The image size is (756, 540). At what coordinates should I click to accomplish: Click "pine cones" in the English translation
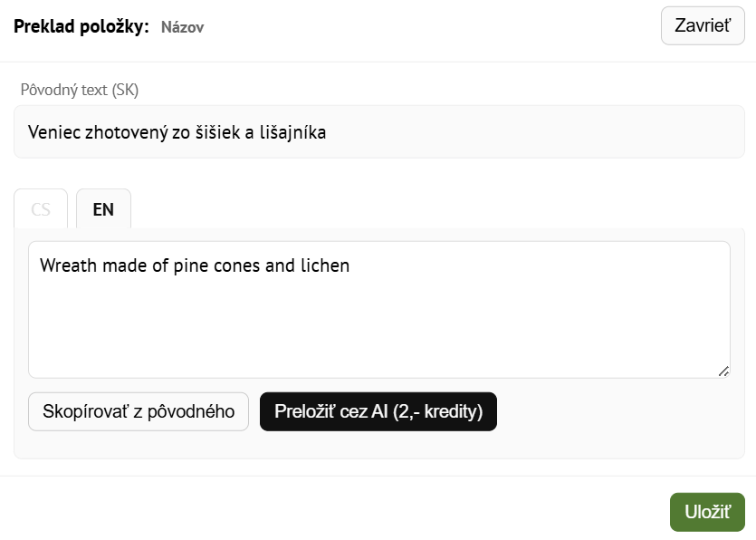215,265
